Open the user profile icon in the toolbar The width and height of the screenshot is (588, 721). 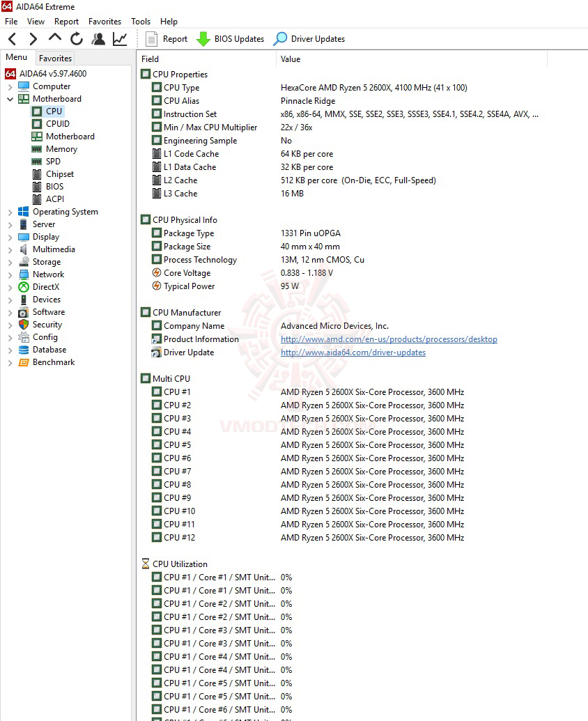point(98,39)
